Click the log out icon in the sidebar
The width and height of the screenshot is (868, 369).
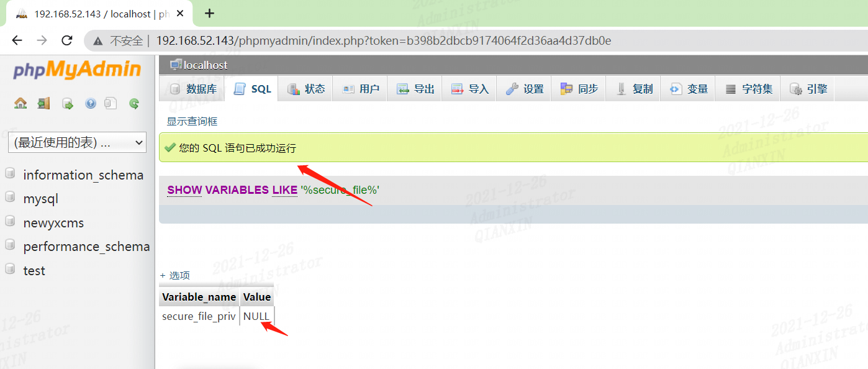43,104
